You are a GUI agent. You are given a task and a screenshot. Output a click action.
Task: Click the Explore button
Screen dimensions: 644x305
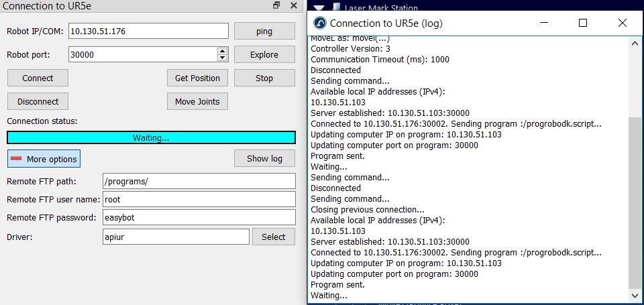pos(264,54)
